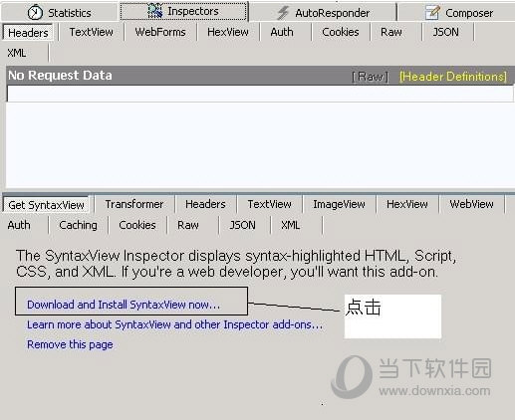Open the request XML tab

[17, 53]
